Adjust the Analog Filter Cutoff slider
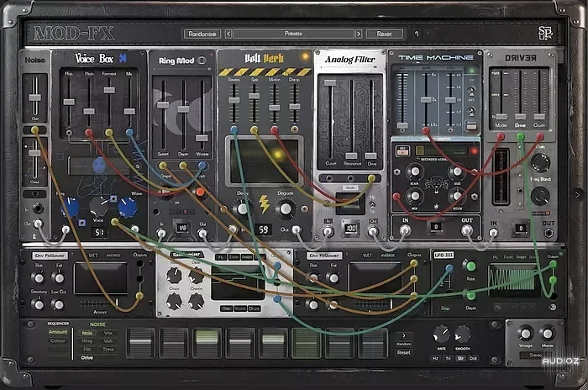This screenshot has height=390, width=588. [x=330, y=83]
